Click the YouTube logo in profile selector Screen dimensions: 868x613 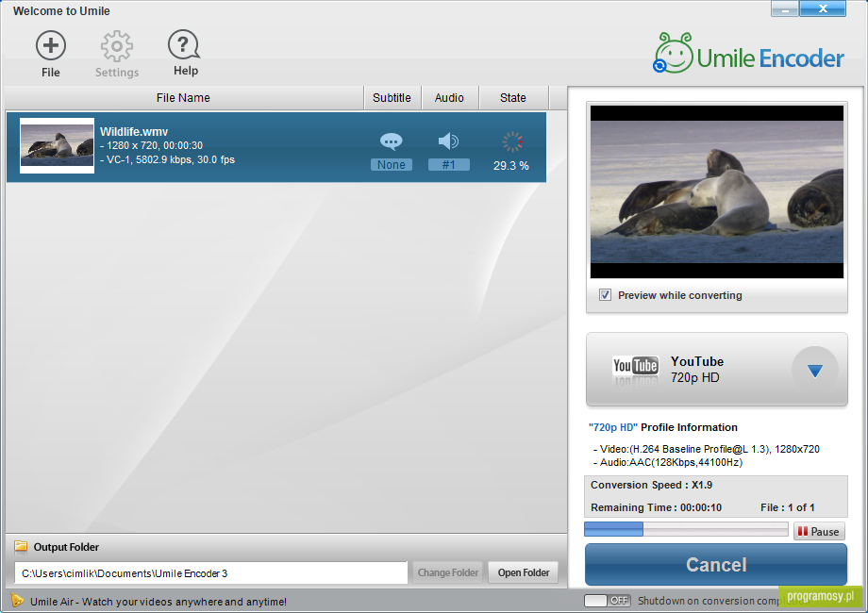tap(636, 366)
